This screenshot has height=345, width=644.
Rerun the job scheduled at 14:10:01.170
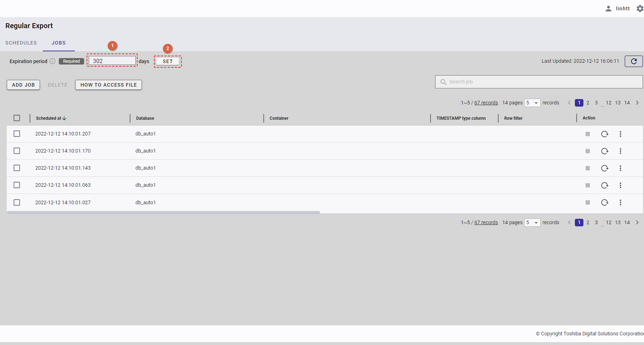604,151
